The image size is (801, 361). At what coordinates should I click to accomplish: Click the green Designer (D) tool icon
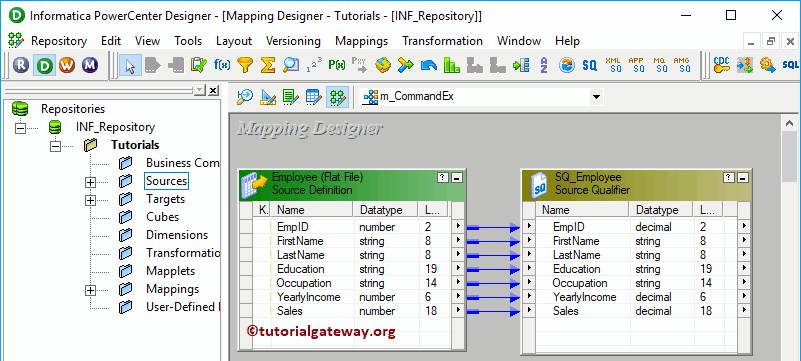[x=44, y=65]
